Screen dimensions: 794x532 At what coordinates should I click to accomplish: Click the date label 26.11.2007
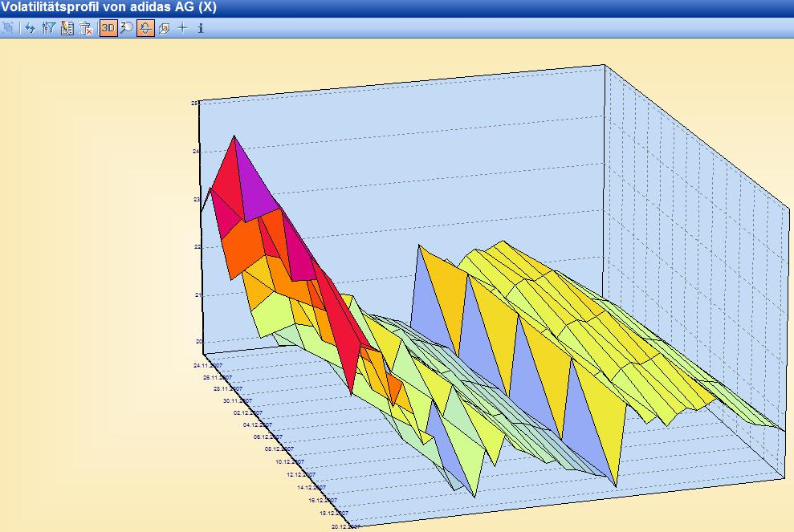[x=218, y=378]
